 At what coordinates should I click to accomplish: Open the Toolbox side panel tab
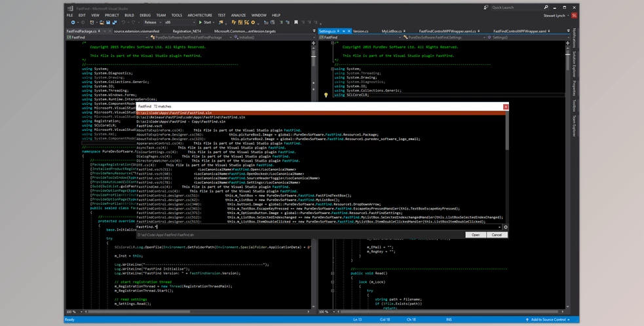click(x=574, y=105)
